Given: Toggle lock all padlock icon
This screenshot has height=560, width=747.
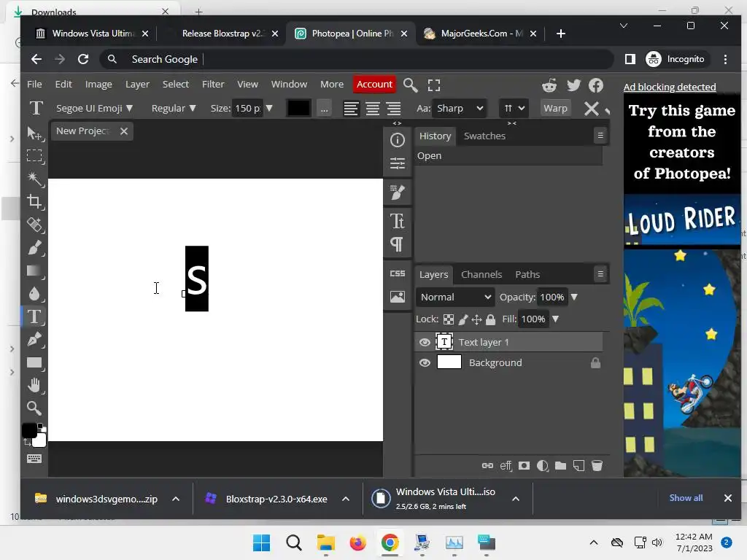Looking at the screenshot, I should (491, 319).
